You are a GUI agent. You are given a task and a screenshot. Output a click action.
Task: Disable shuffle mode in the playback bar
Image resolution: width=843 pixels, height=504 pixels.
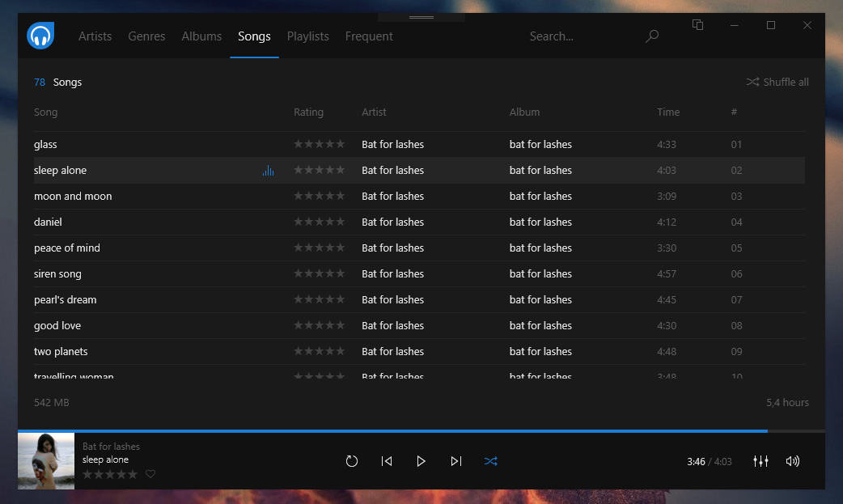[x=490, y=461]
